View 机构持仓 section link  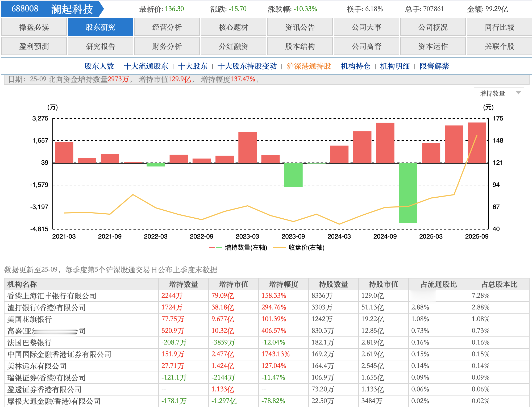point(355,66)
